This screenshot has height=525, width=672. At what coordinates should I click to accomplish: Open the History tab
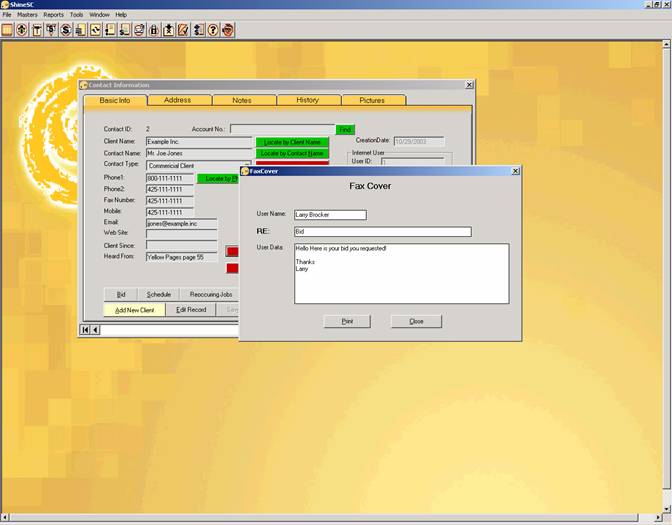pos(307,100)
